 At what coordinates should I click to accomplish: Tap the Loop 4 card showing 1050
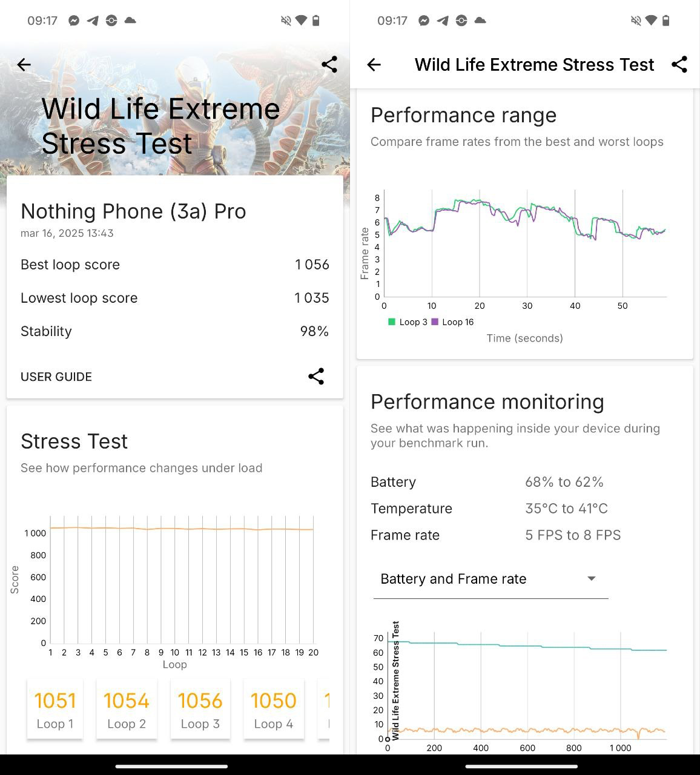tap(274, 709)
